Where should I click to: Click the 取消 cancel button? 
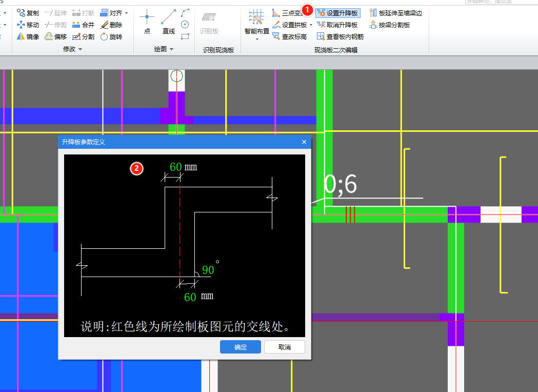285,347
